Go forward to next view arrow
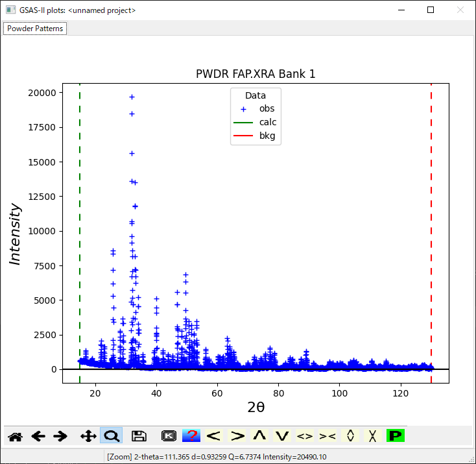 (60, 436)
